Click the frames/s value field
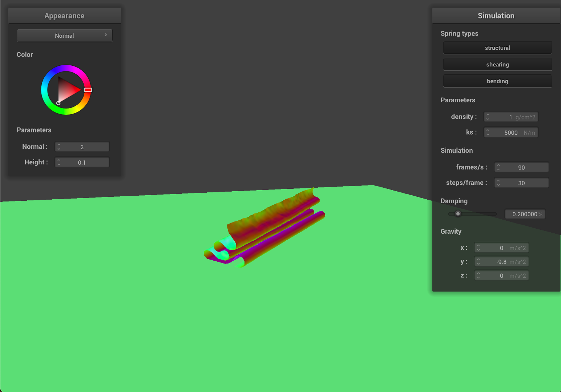Screen dimensions: 561x392 click(521, 167)
